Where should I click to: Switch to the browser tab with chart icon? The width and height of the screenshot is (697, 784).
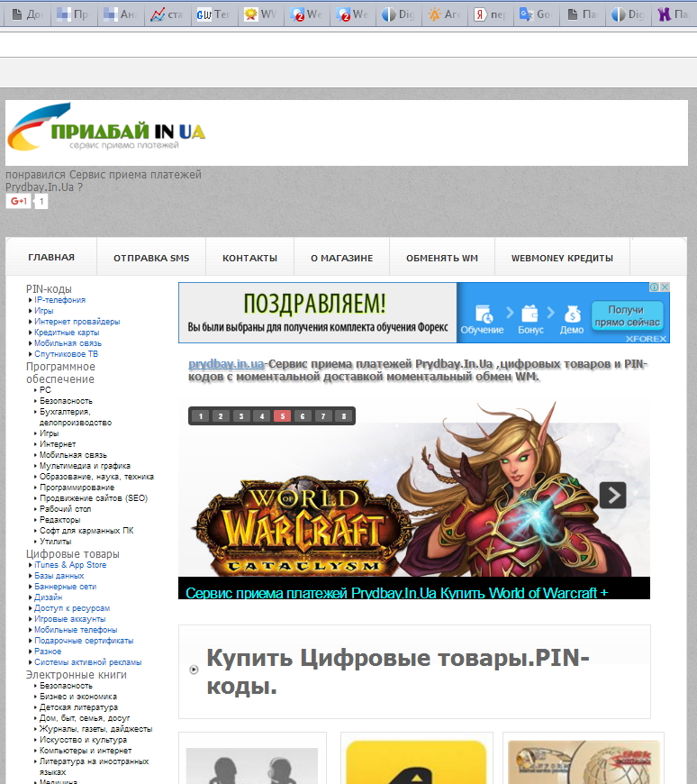point(167,14)
